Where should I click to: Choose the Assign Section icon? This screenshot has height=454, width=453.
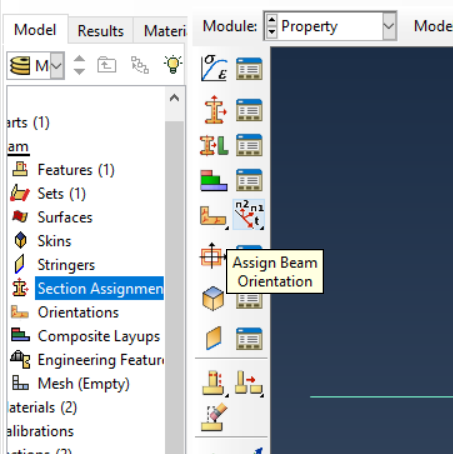point(214,145)
